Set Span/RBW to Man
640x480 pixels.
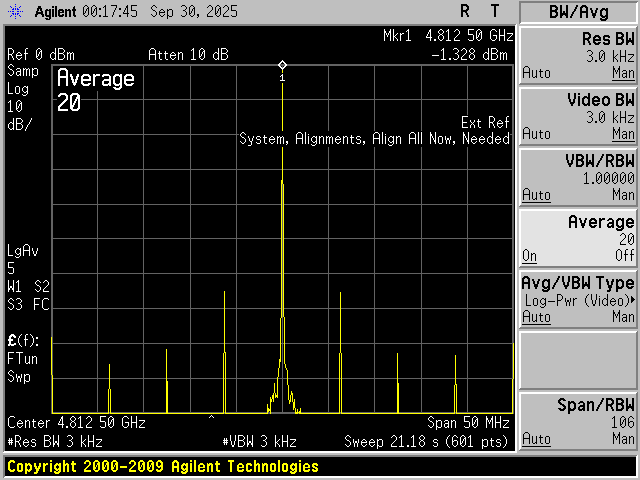click(x=623, y=439)
